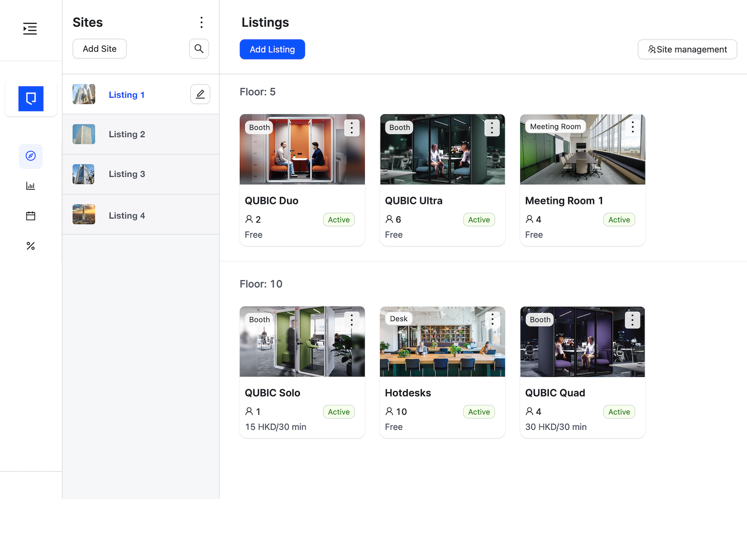Click the search icon in Sites panel

pyautogui.click(x=199, y=49)
